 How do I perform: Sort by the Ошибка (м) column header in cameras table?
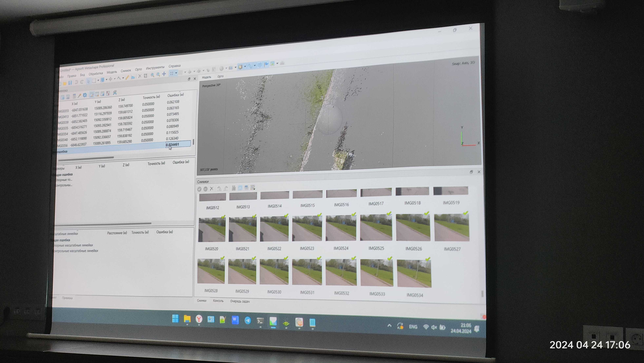point(176,95)
